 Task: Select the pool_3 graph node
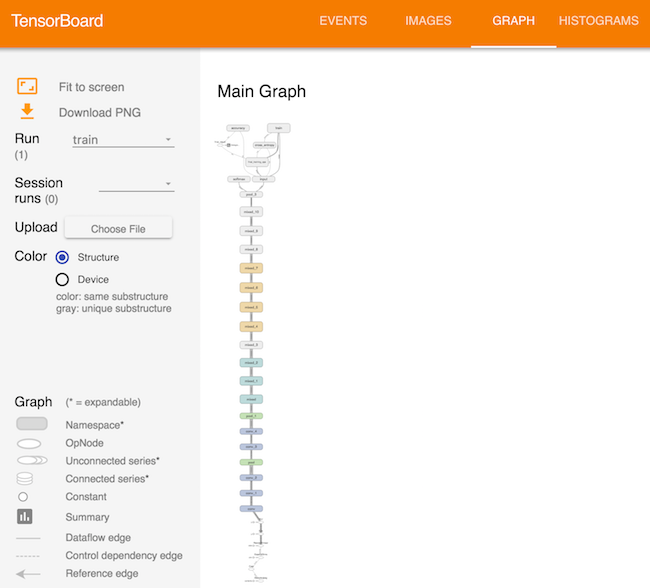tap(251, 194)
